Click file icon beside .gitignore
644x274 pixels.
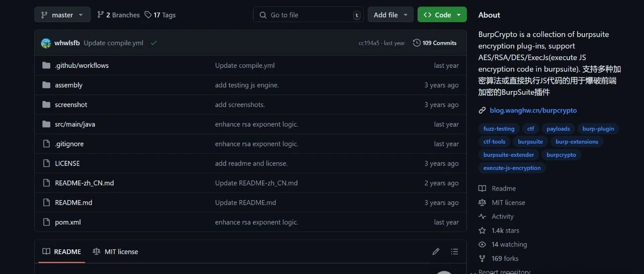[x=46, y=144]
